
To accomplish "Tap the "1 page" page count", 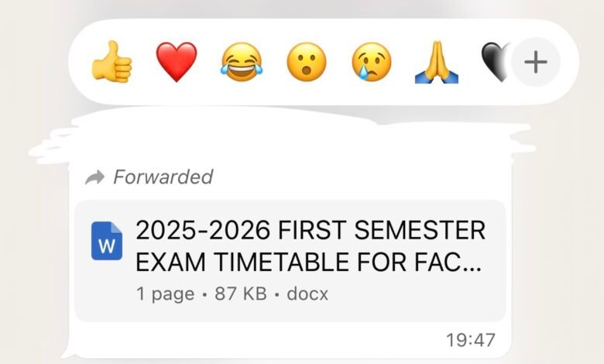I will tap(161, 294).
